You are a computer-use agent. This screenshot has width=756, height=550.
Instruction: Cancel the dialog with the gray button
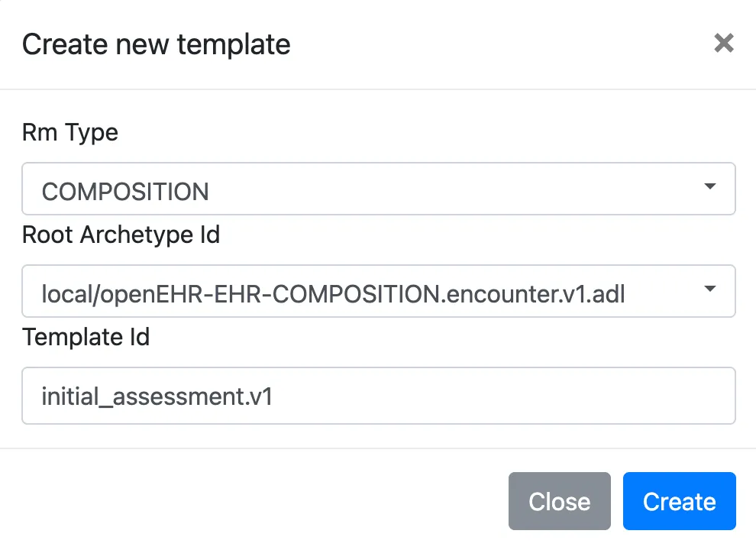[559, 501]
